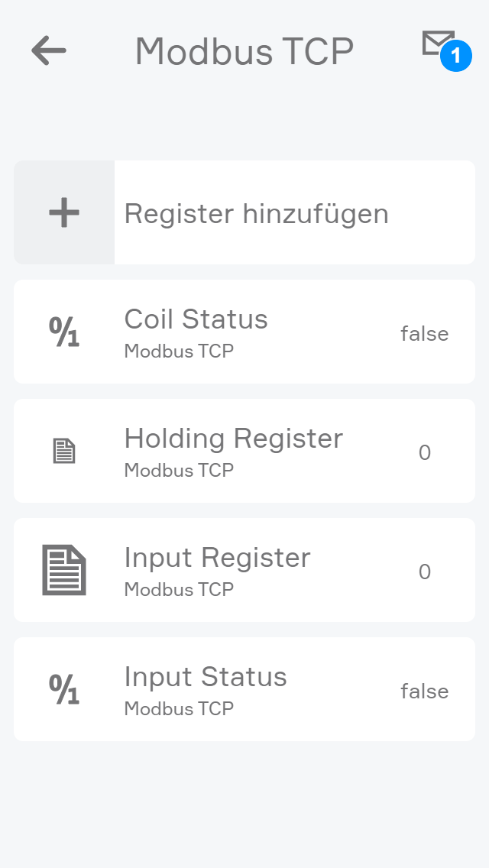Image resolution: width=489 pixels, height=868 pixels.
Task: Tap the Input Status binary icon
Action: [x=64, y=690]
